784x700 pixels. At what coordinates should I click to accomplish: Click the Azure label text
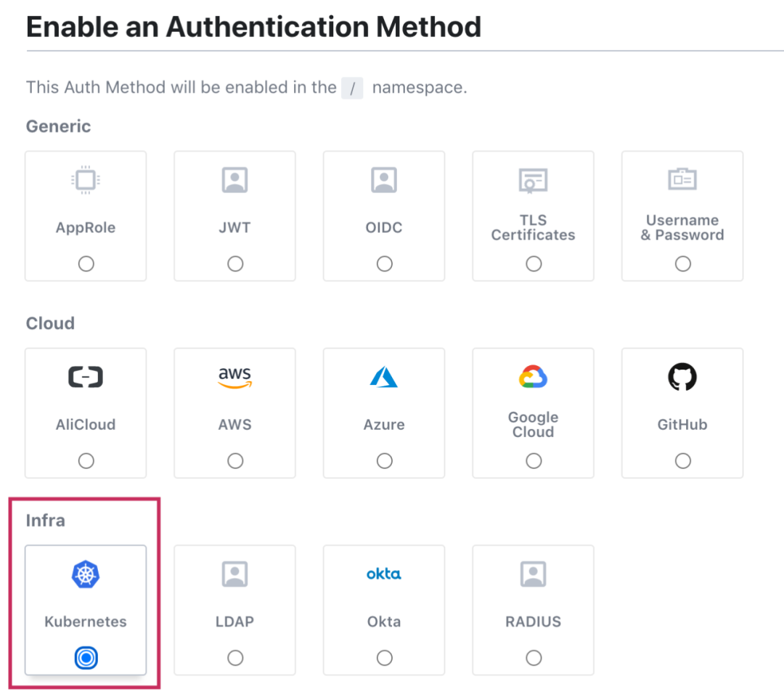click(384, 425)
